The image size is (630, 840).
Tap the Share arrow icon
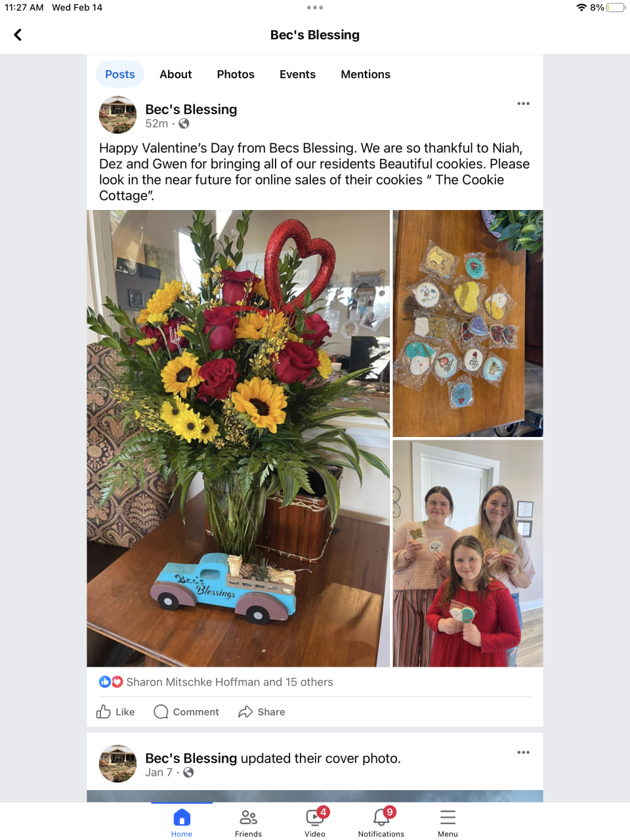[245, 711]
